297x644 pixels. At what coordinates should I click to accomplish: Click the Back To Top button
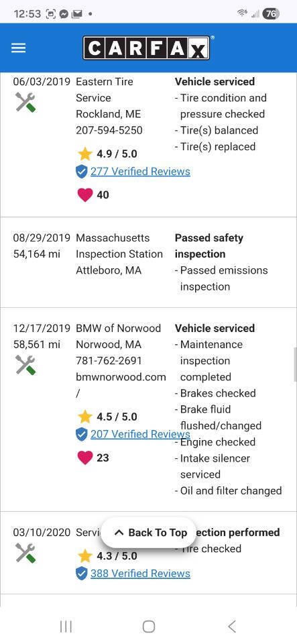pyautogui.click(x=150, y=533)
